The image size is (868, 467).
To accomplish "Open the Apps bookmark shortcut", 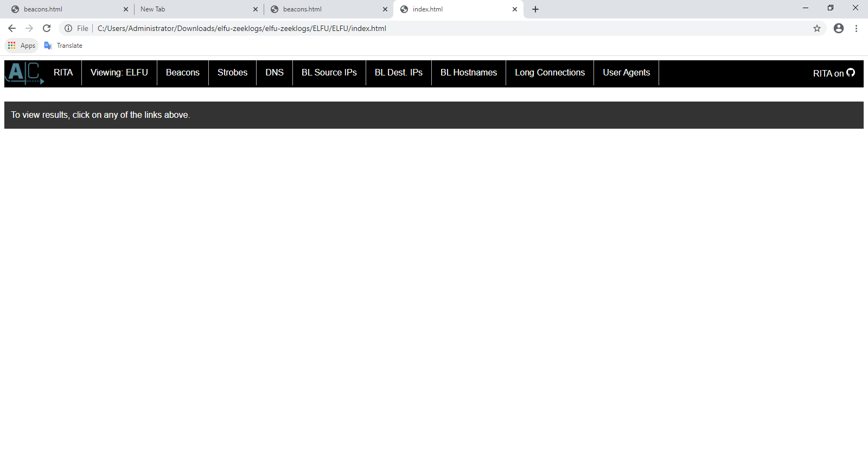I will 22,46.
